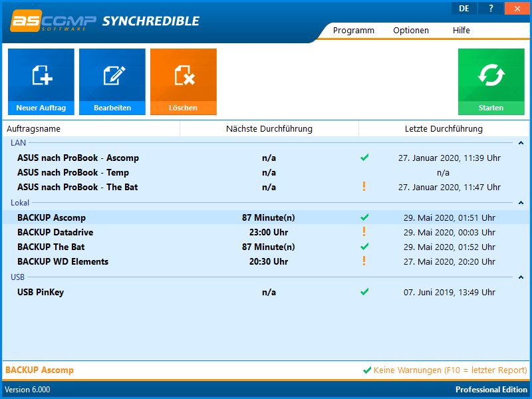Open the Optionen menu
532x399 pixels.
click(410, 31)
